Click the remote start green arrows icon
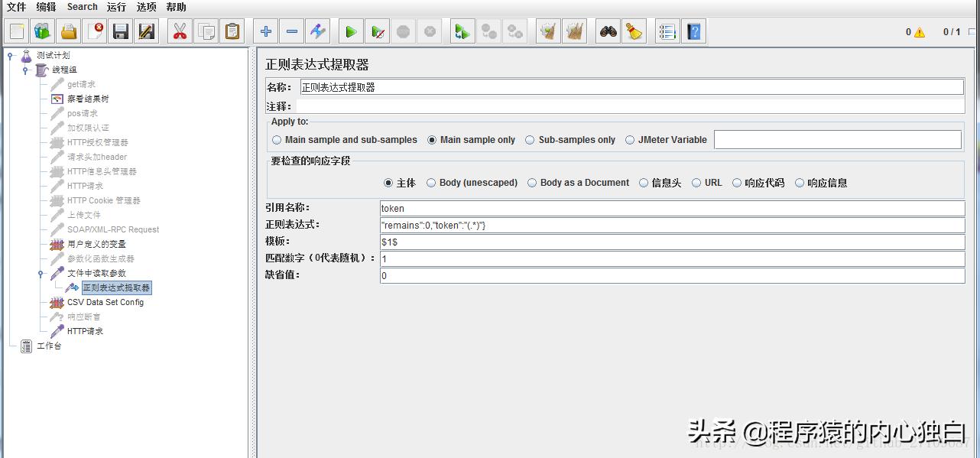The width and height of the screenshot is (980, 458). (x=463, y=31)
